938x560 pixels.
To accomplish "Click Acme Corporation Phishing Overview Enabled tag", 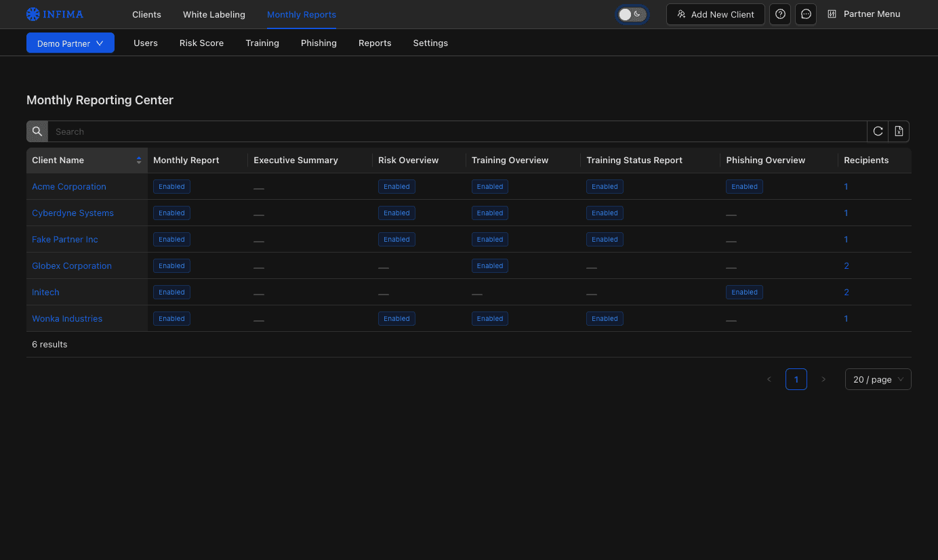I will (x=744, y=186).
